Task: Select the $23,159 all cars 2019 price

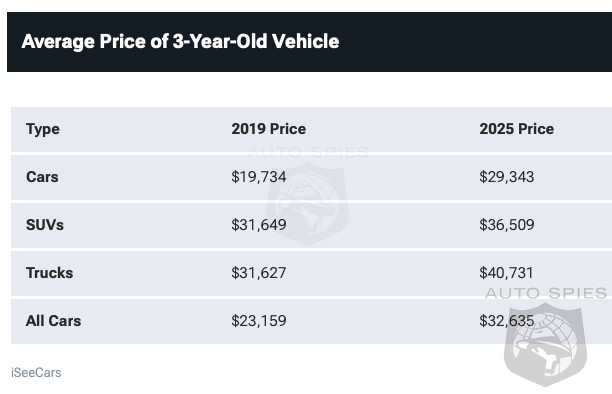Action: coord(259,321)
